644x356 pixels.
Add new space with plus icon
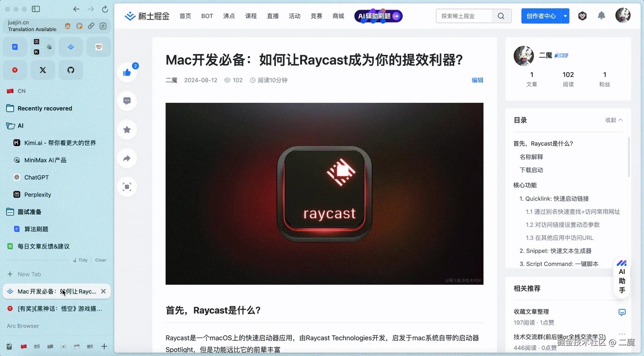pos(104,346)
